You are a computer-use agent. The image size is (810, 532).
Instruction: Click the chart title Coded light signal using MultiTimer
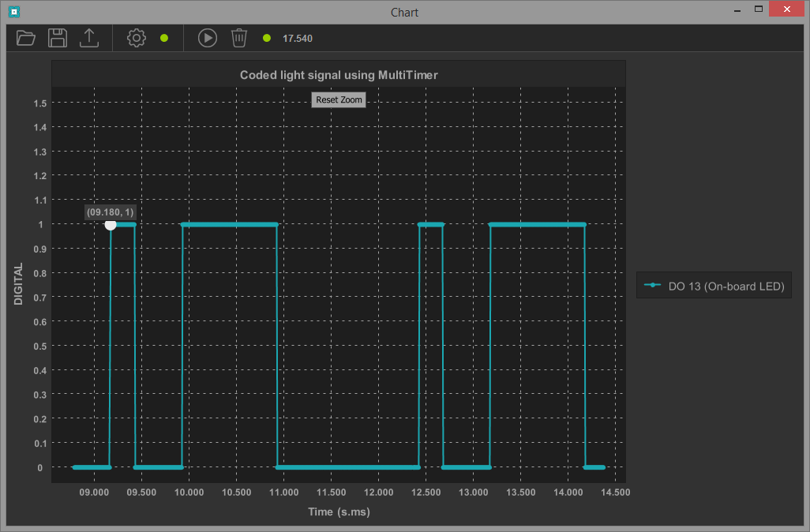coord(339,75)
